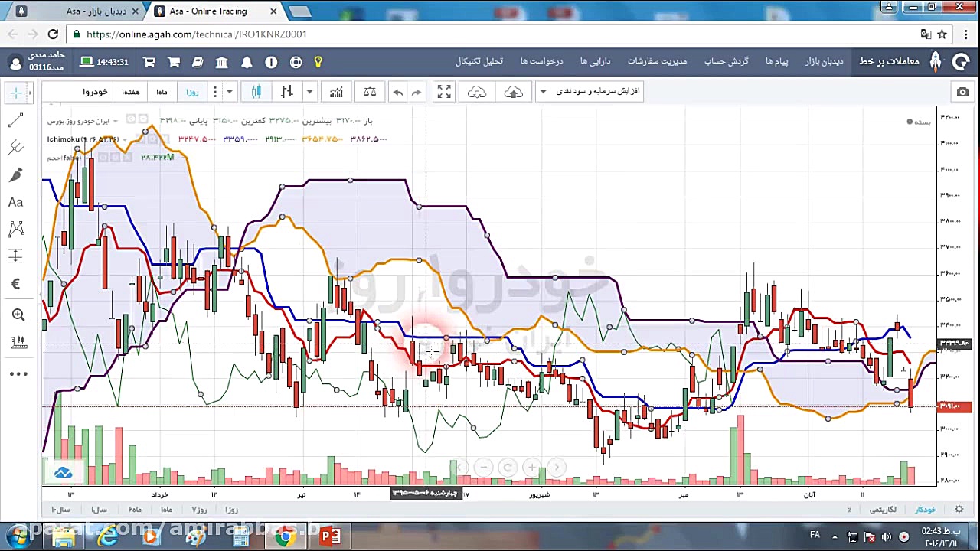Select the text annotation tool (Aa)
Screen dimensions: 980x551
(15, 203)
